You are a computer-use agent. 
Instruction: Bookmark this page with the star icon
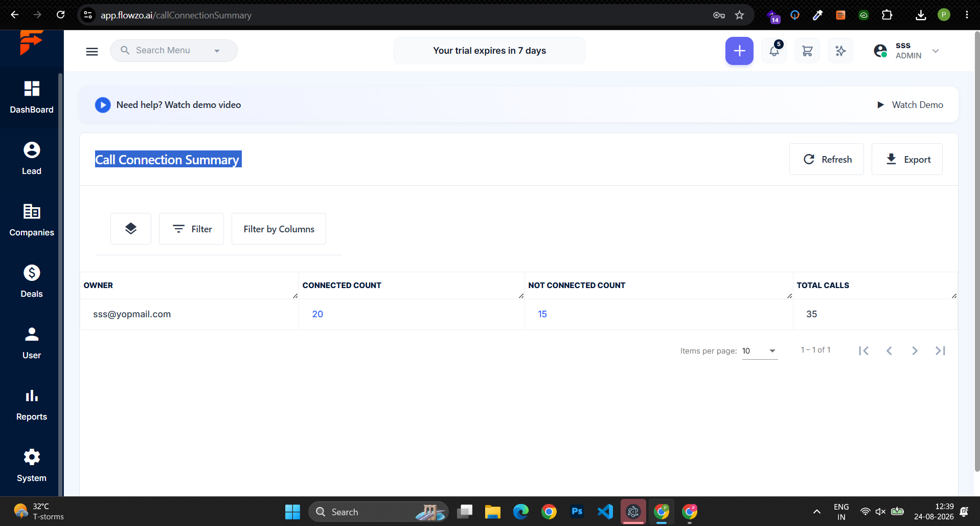coord(739,15)
